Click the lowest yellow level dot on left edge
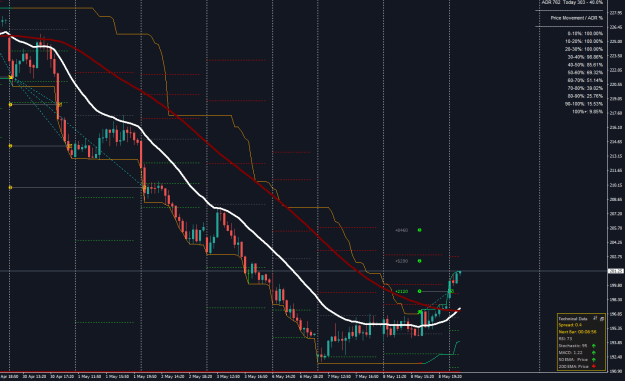625x381 pixels. [10, 187]
